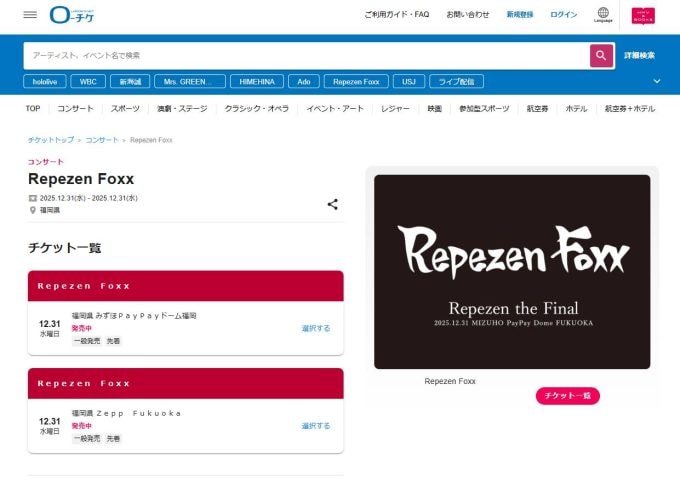The width and height of the screenshot is (680, 482).
Task: Open the ログイン login link
Action: tap(563, 15)
